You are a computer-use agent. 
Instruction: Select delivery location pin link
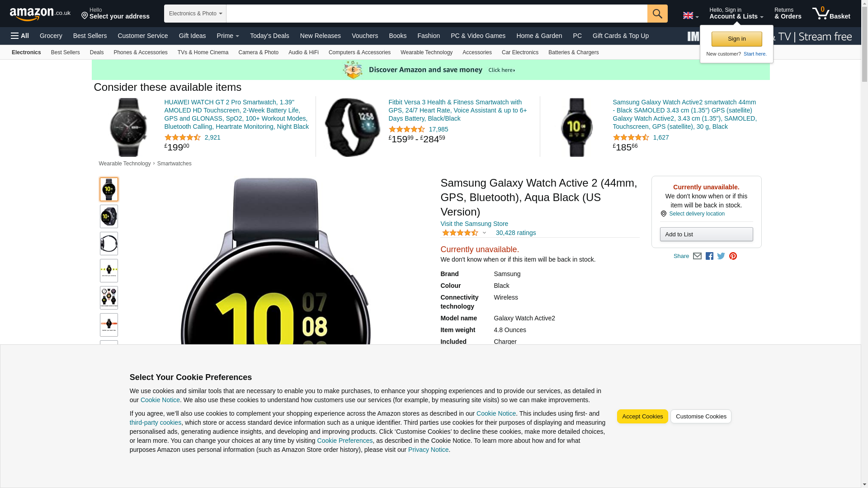tap(692, 214)
